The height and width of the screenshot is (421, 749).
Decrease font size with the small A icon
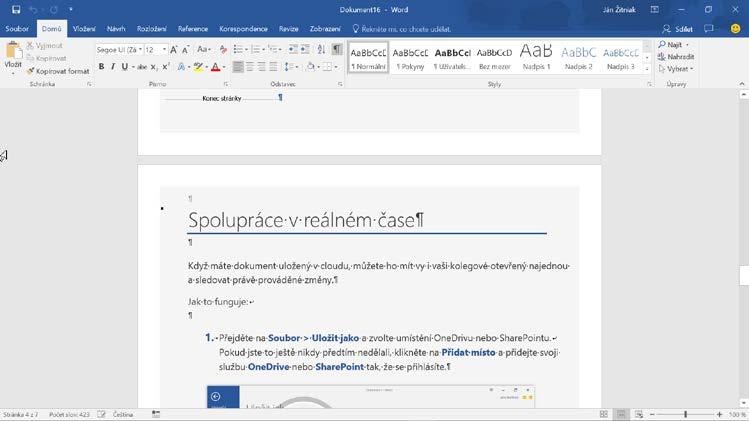(x=185, y=49)
